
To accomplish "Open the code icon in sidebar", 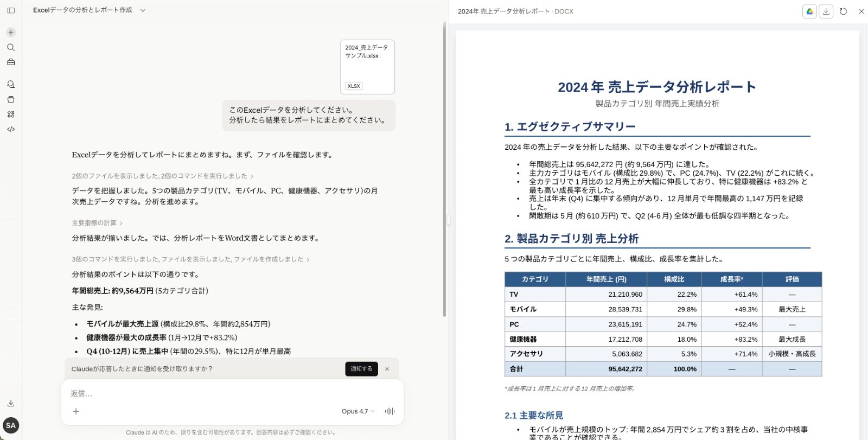I will 11,129.
